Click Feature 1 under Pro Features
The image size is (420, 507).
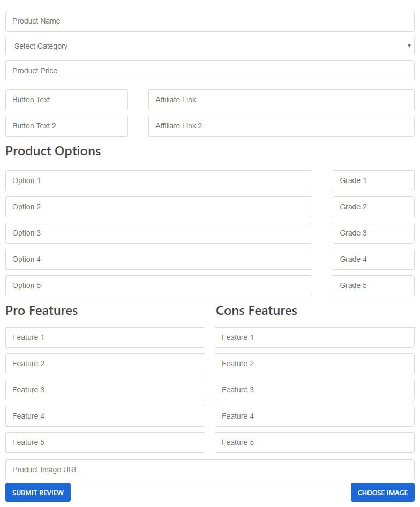[105, 338]
